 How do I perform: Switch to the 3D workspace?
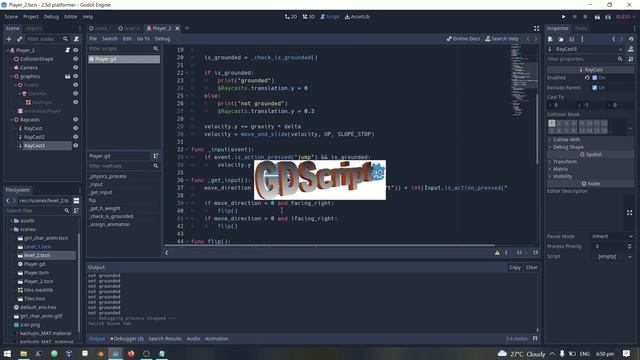click(309, 17)
